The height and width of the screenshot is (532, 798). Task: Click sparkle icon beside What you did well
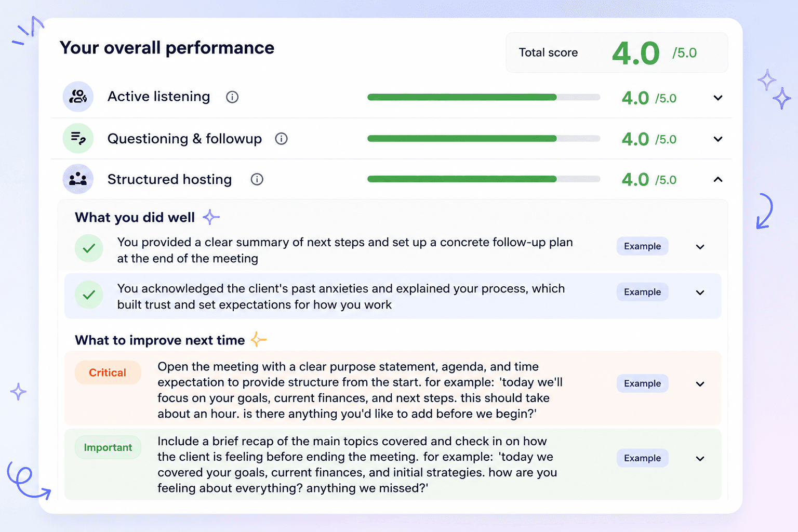coord(211,217)
